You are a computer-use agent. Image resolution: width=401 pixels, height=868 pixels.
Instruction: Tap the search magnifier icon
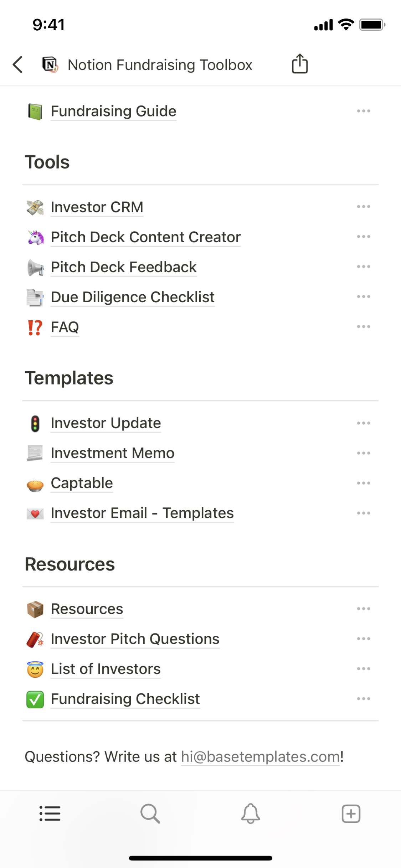(x=150, y=813)
